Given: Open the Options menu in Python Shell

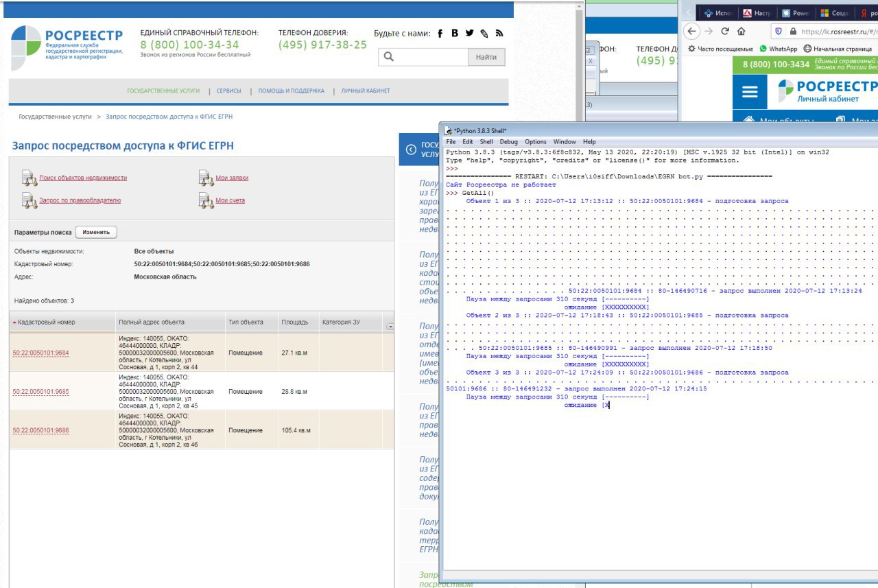Looking at the screenshot, I should click(536, 141).
